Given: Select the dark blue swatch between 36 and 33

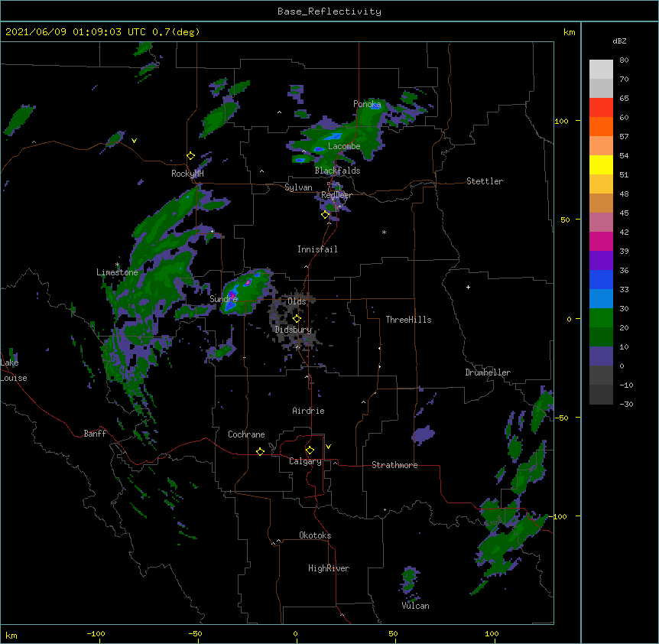Looking at the screenshot, I should [x=601, y=279].
